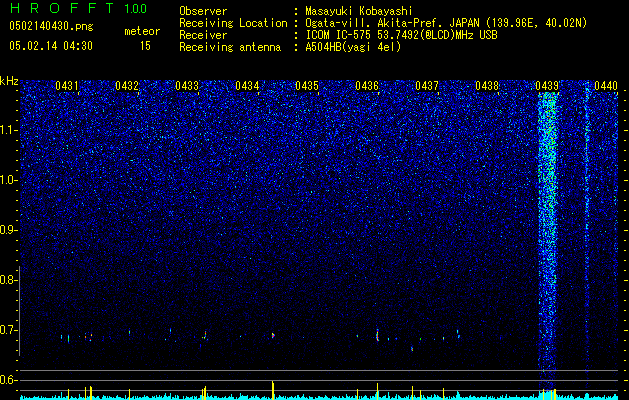
Task: Select the 0433 time marker
Action: [x=187, y=86]
